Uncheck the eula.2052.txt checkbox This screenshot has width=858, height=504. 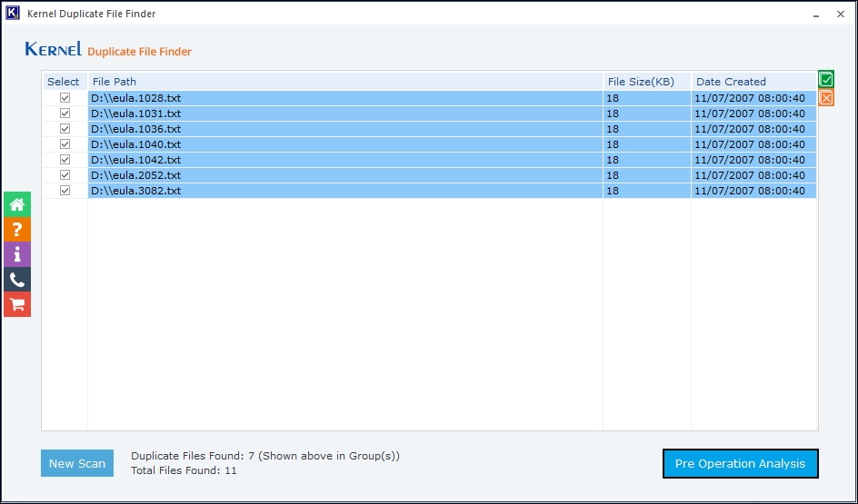(65, 175)
